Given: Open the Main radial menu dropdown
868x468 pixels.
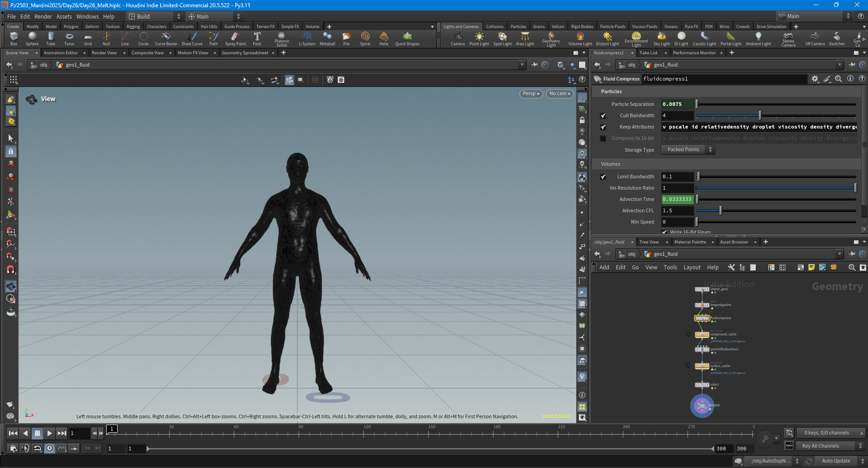Looking at the screenshot, I should click(215, 16).
